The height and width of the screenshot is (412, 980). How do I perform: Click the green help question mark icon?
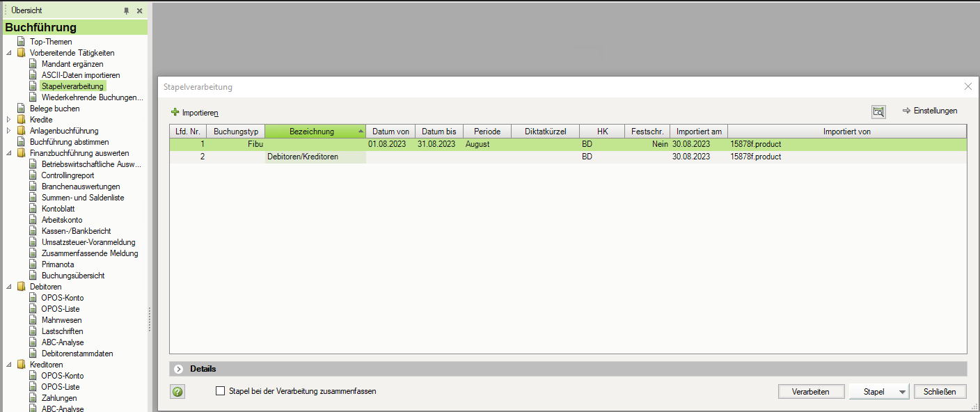click(177, 392)
